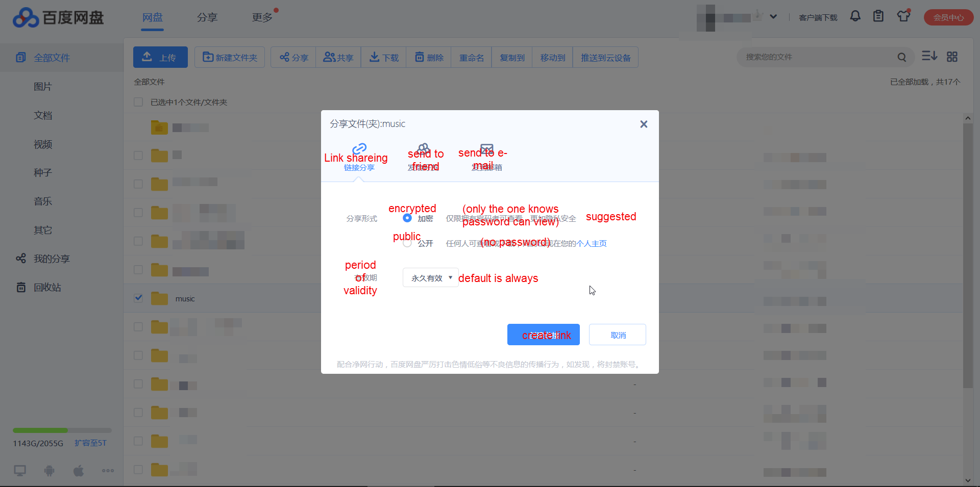Switch to grid view icon
This screenshot has width=980, height=487.
point(952,57)
